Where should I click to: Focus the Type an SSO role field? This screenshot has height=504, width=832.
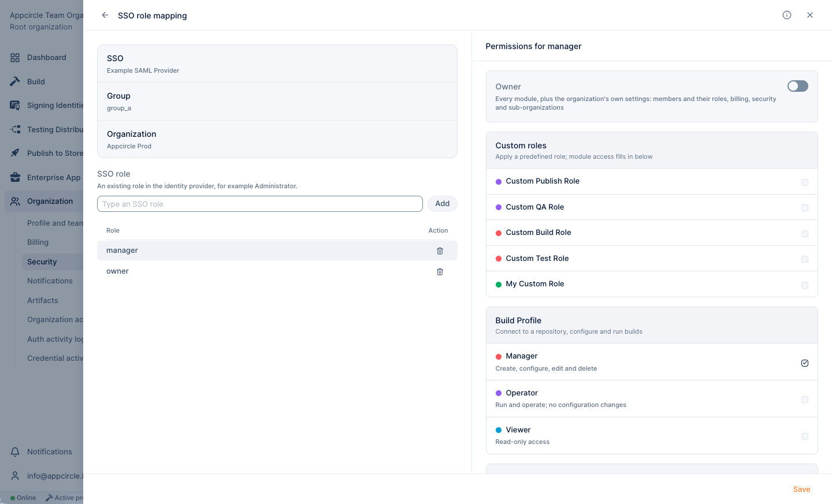coord(260,204)
